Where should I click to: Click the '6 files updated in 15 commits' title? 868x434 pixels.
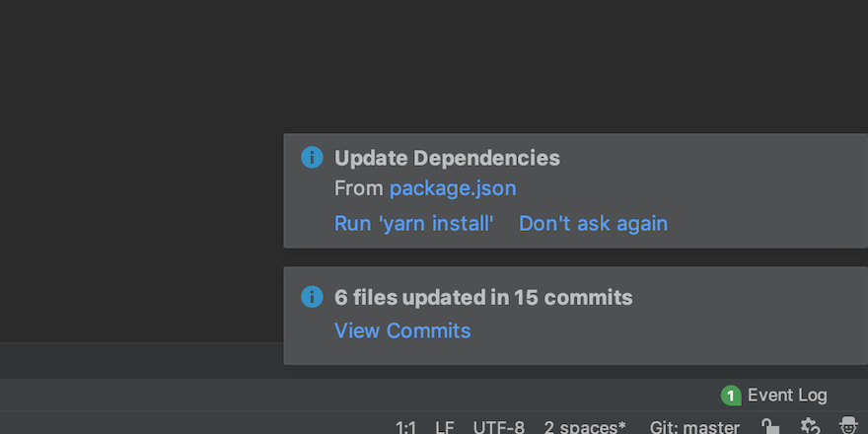click(x=483, y=297)
